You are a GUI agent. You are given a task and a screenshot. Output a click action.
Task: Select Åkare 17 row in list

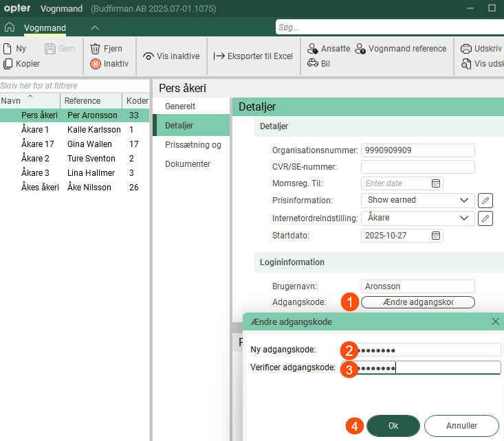(38, 144)
